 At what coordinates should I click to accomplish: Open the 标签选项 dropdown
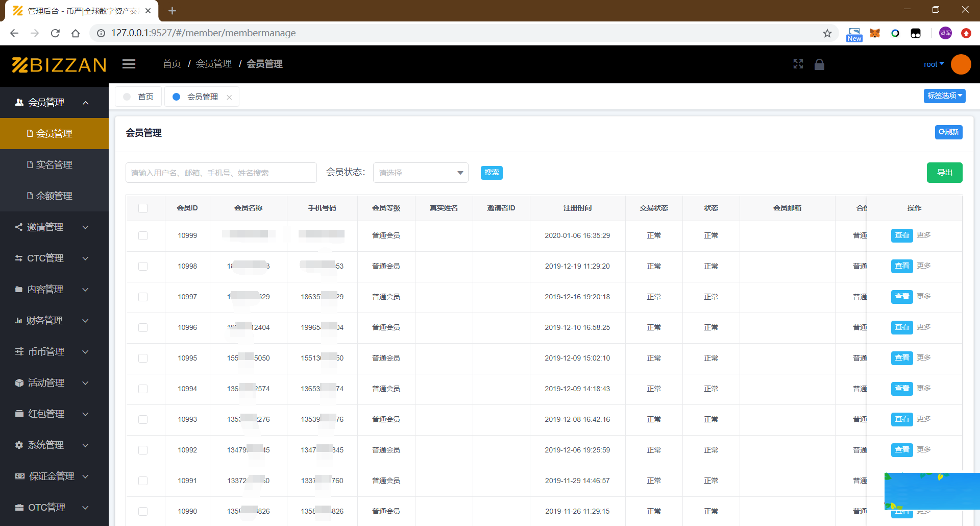pyautogui.click(x=944, y=96)
